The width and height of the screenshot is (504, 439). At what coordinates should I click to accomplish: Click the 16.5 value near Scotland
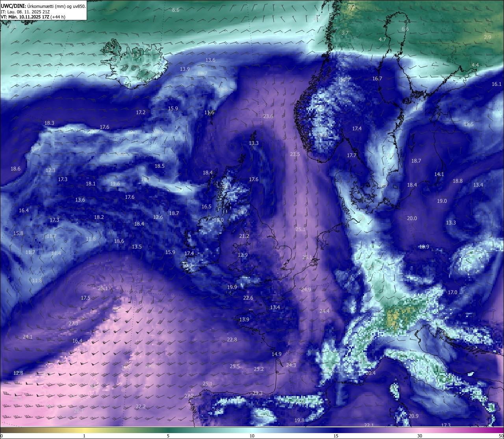click(206, 206)
